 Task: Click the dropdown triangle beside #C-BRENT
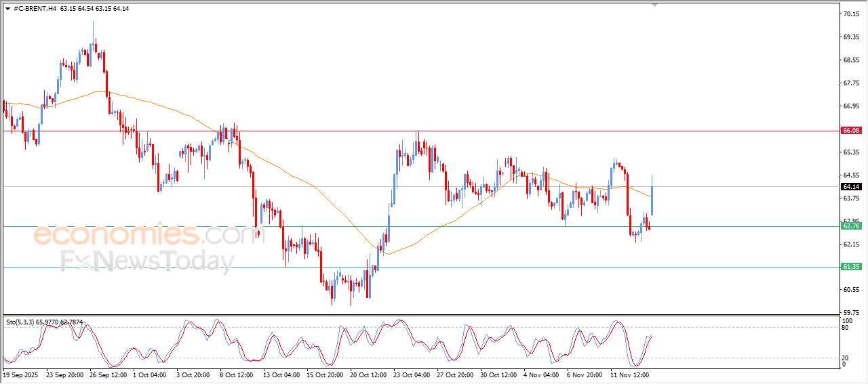click(x=7, y=9)
